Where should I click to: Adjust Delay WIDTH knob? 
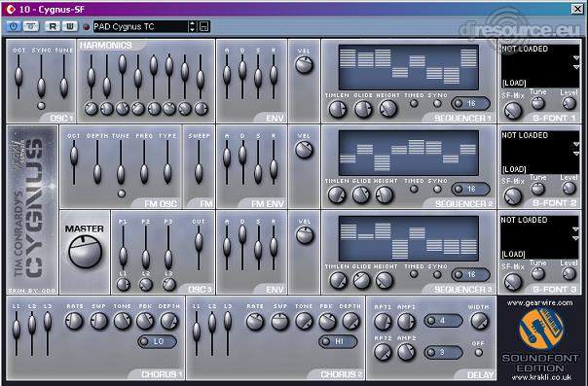click(480, 321)
